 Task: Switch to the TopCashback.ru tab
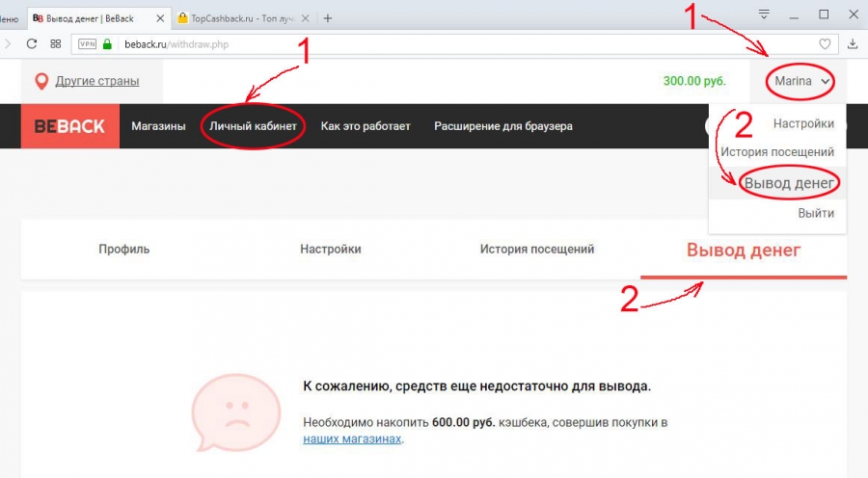[242, 18]
